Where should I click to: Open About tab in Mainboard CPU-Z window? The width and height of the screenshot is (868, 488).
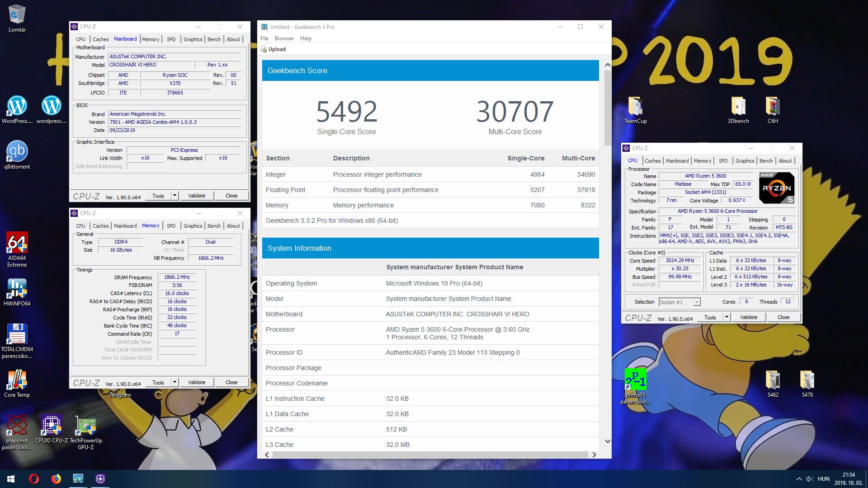[233, 39]
